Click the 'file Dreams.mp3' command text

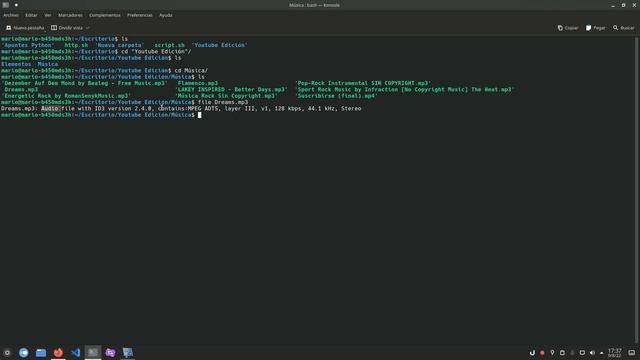click(223, 102)
